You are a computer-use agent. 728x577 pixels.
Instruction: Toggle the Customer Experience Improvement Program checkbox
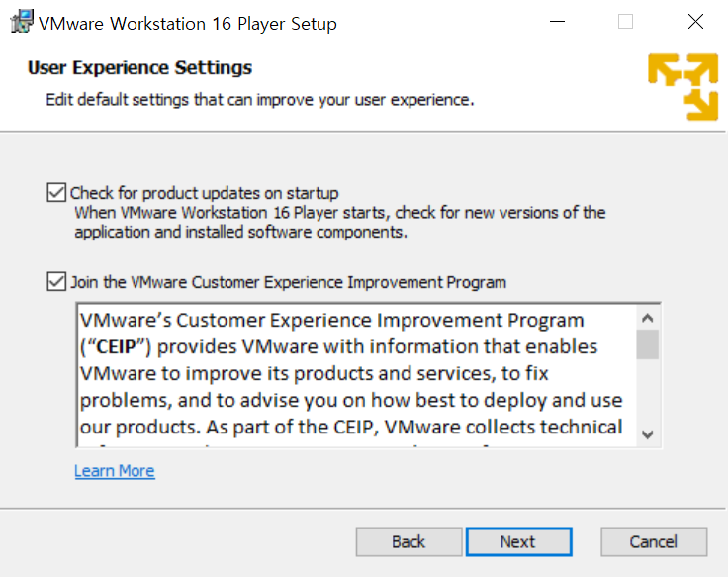[x=56, y=281]
